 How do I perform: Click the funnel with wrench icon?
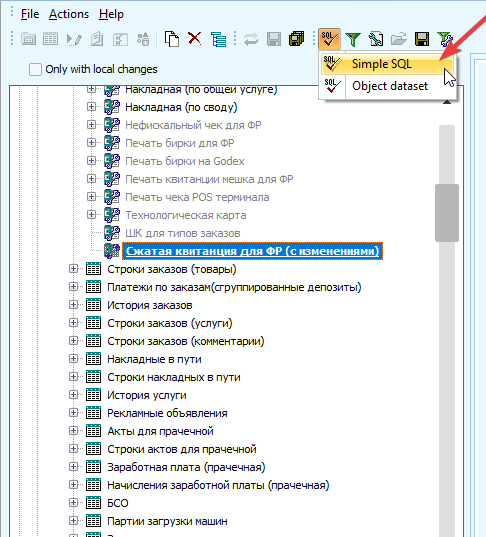pyautogui.click(x=445, y=39)
